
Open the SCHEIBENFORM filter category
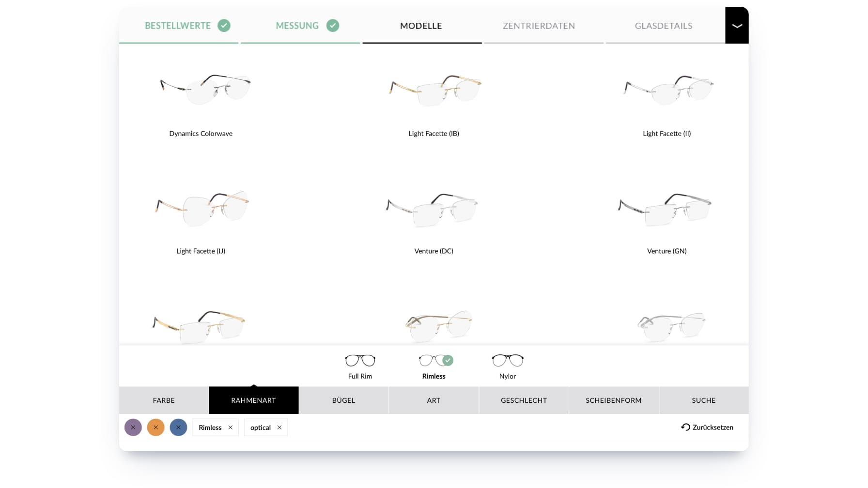(x=613, y=400)
